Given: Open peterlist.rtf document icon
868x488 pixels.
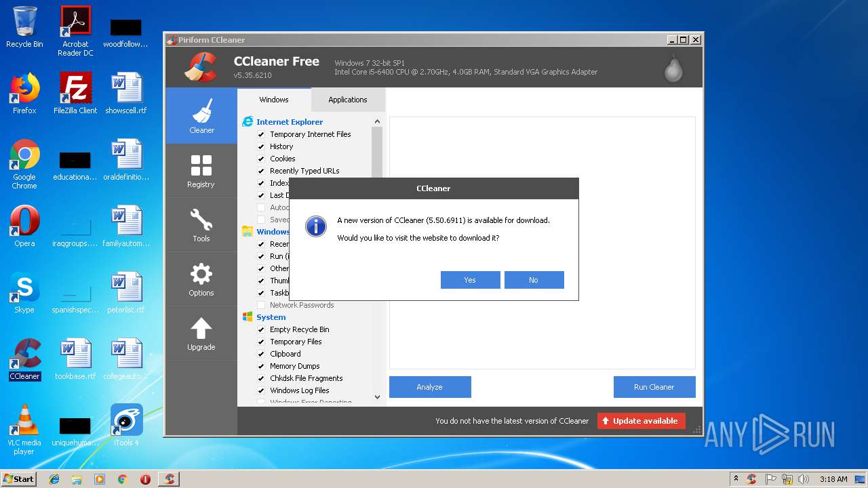Looking at the screenshot, I should (x=126, y=293).
